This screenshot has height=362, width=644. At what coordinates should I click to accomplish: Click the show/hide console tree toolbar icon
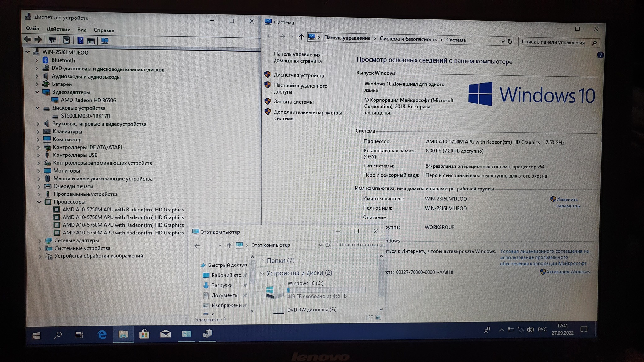52,40
